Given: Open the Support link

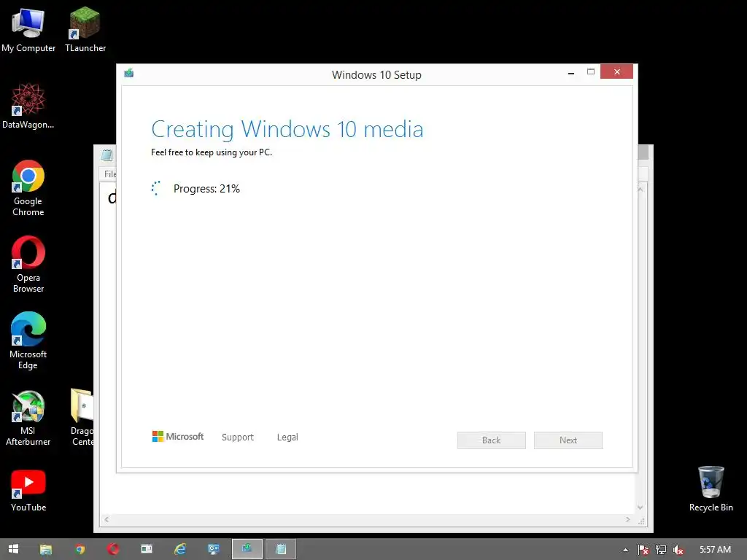Looking at the screenshot, I should 238,437.
